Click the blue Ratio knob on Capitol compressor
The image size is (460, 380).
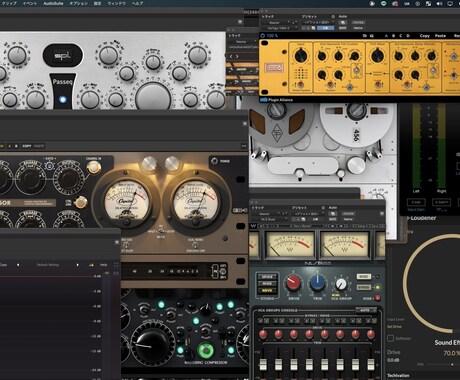(49, 166)
